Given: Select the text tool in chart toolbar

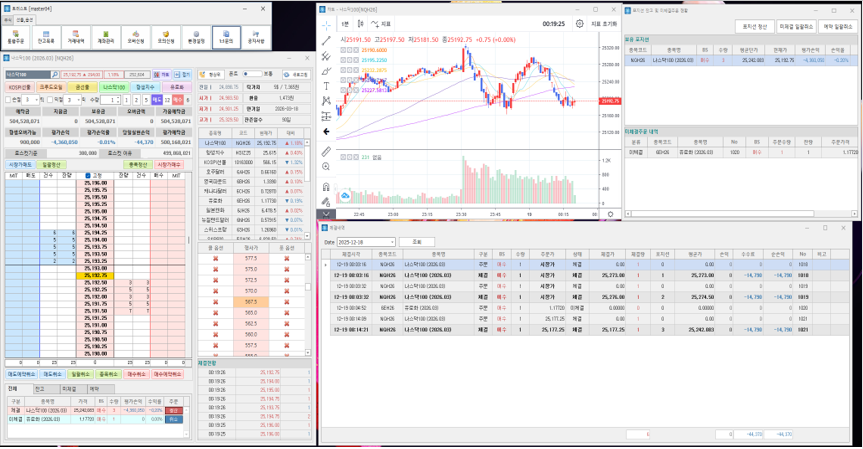Looking at the screenshot, I should [326, 86].
